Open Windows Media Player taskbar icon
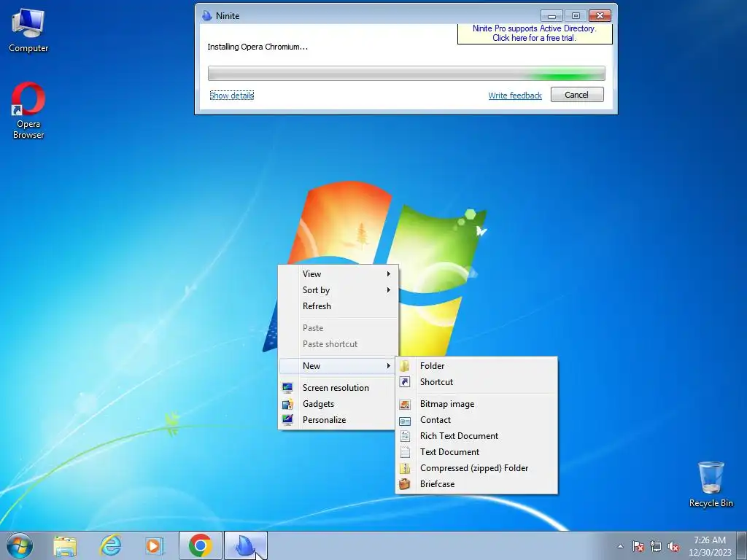747x560 pixels. (x=154, y=545)
